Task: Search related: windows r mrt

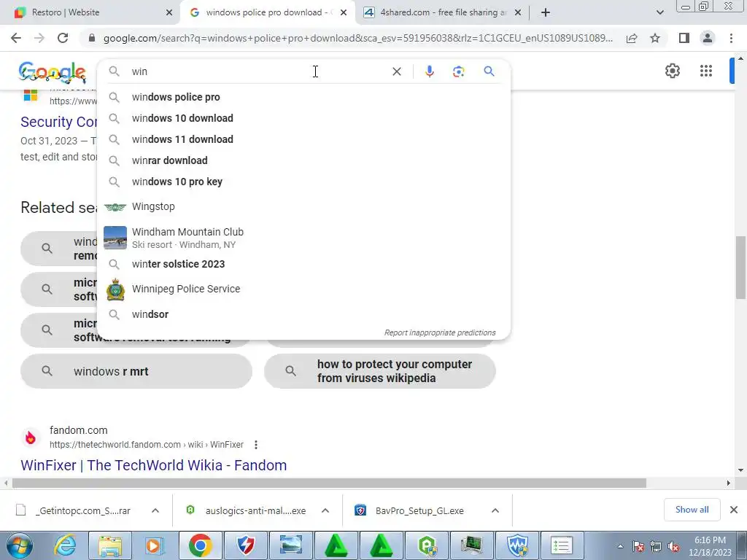Action: point(136,371)
